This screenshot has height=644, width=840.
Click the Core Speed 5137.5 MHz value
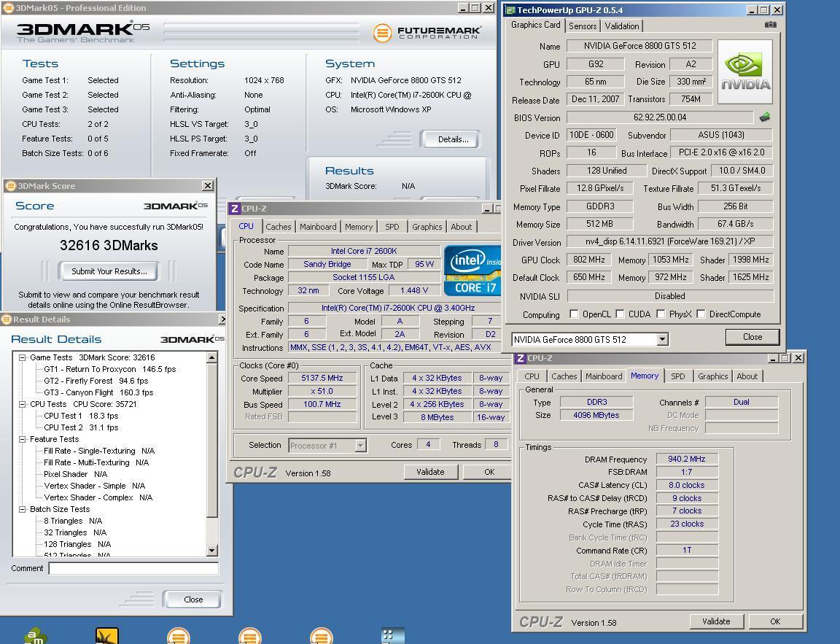click(x=322, y=378)
